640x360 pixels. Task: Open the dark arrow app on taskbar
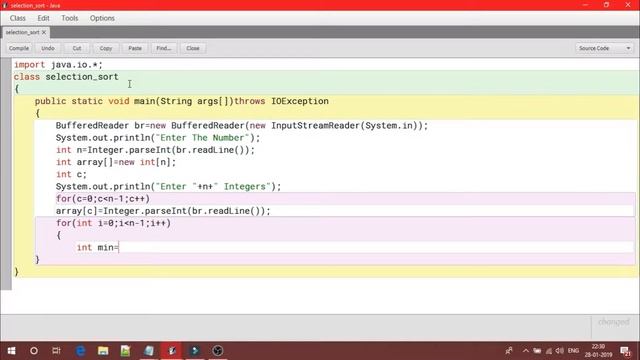195,351
